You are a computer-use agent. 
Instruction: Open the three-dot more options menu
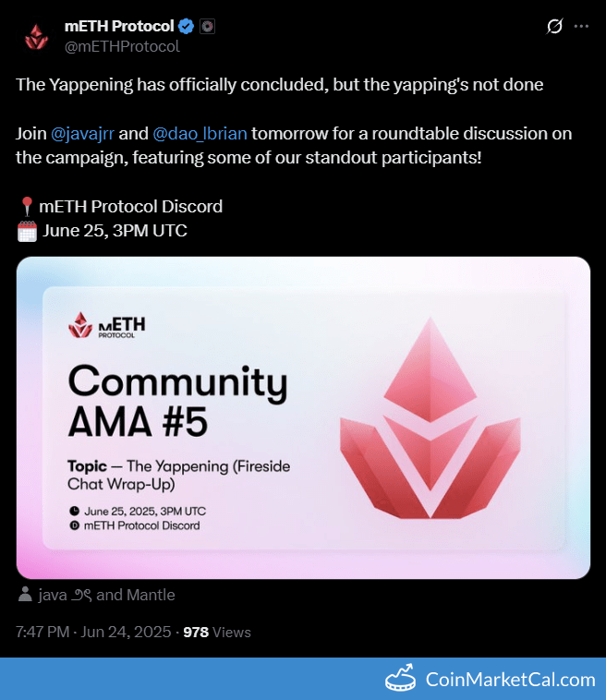[581, 27]
